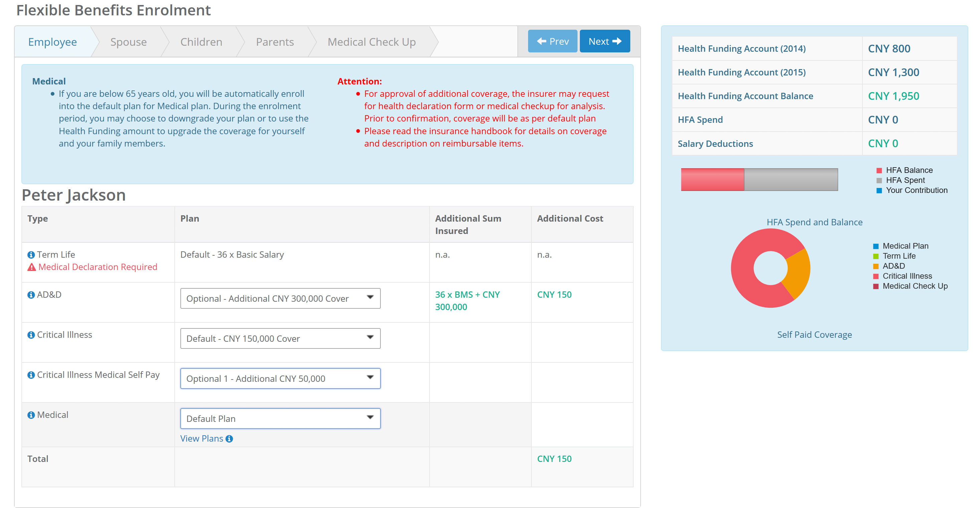Click the info icon beside AD&D

pyautogui.click(x=31, y=295)
